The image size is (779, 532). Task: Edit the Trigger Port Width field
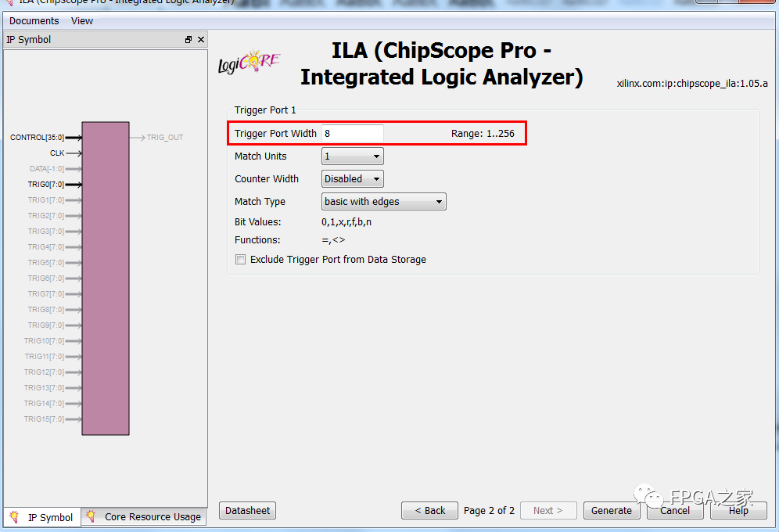click(x=352, y=134)
